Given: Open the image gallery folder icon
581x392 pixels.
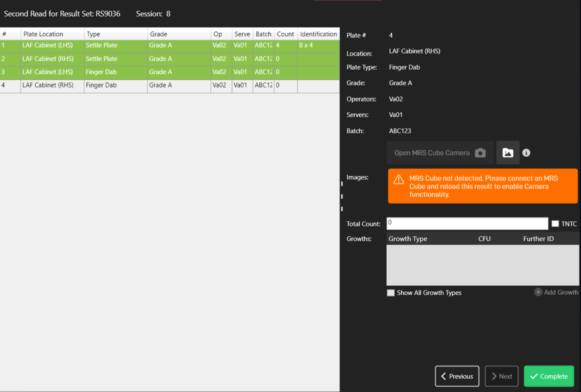Looking at the screenshot, I should 507,153.
